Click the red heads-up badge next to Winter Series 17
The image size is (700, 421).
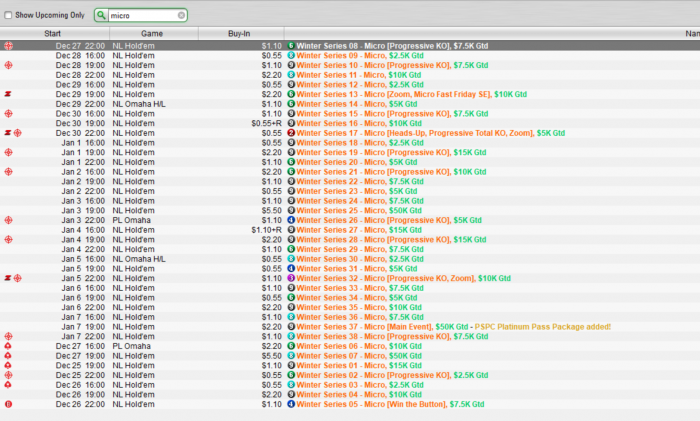tap(291, 133)
